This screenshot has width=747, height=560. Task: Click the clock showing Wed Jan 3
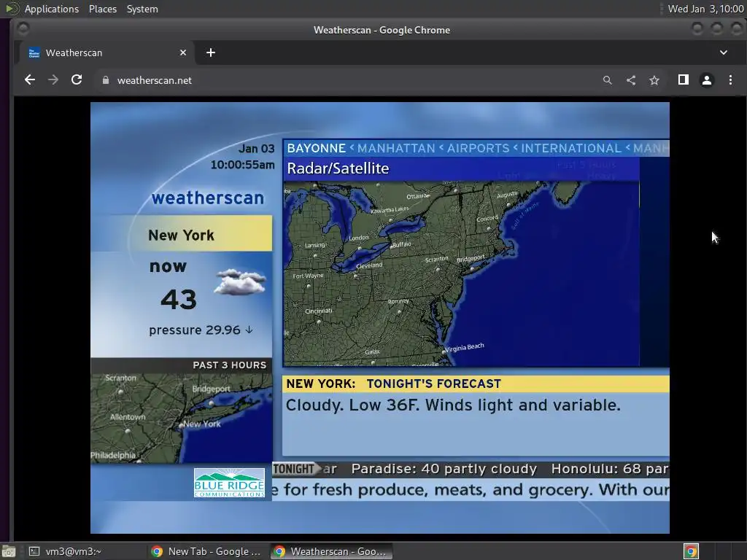[x=705, y=9]
